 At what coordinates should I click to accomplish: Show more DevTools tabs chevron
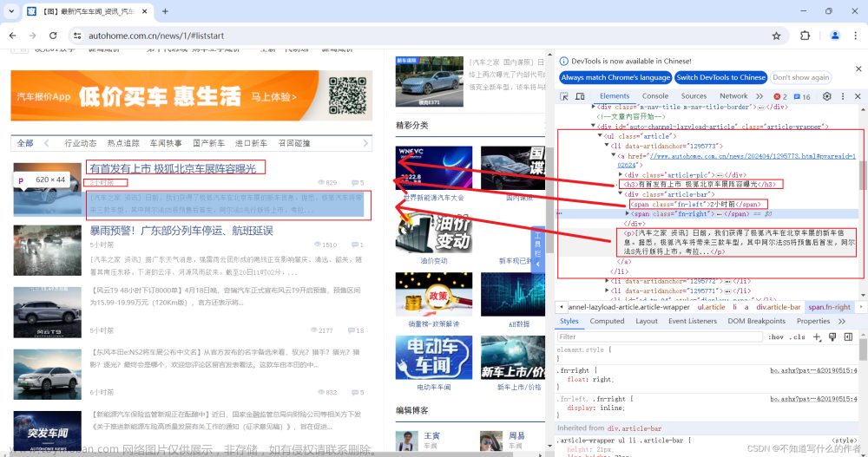click(x=759, y=96)
